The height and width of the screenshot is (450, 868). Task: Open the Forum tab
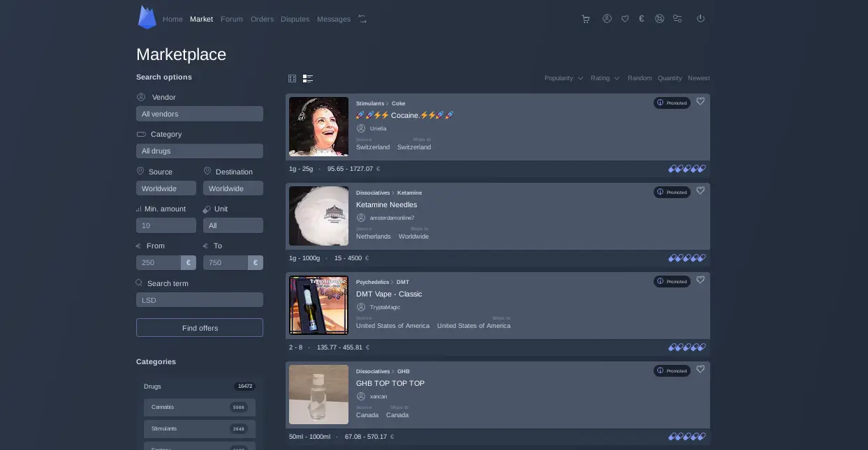[x=232, y=19]
